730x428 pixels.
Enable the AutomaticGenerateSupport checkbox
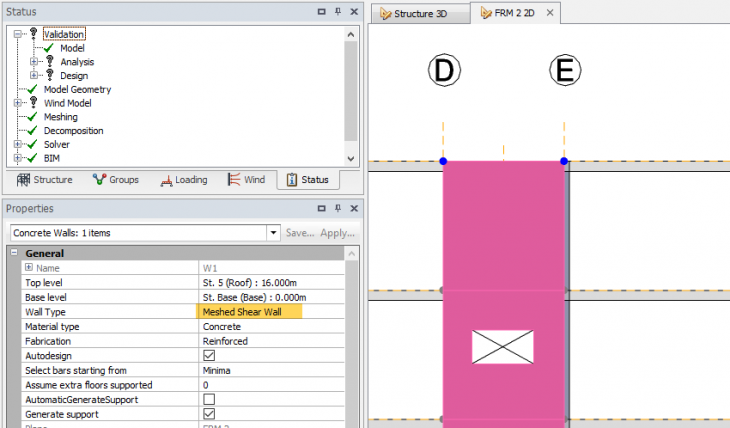[209, 399]
